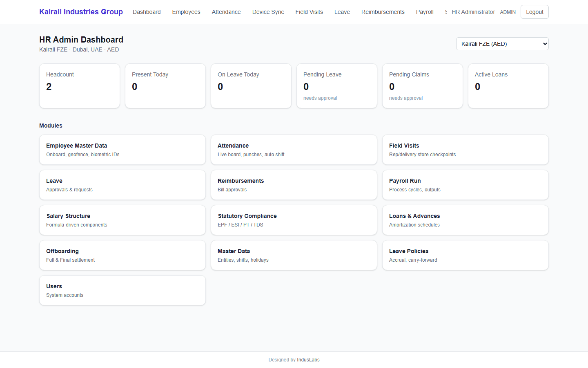Click the HR Admin Dashboard heading
This screenshot has width=588, height=368.
(81, 40)
